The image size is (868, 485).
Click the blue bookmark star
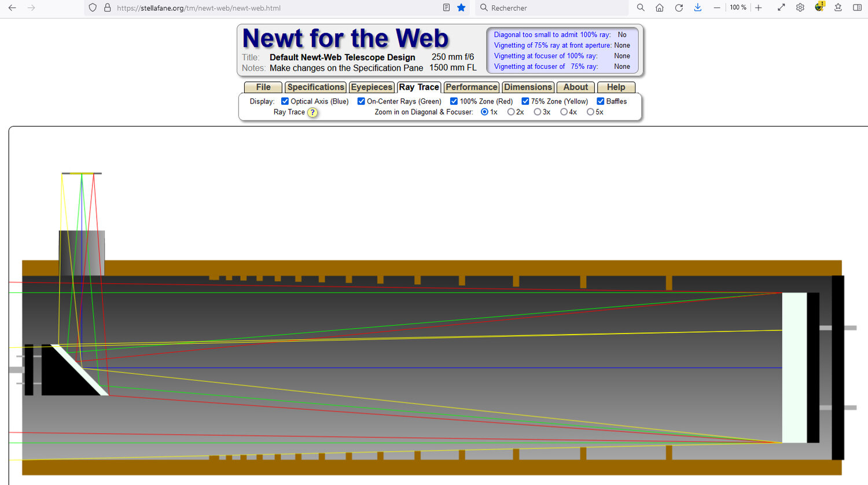(x=461, y=8)
